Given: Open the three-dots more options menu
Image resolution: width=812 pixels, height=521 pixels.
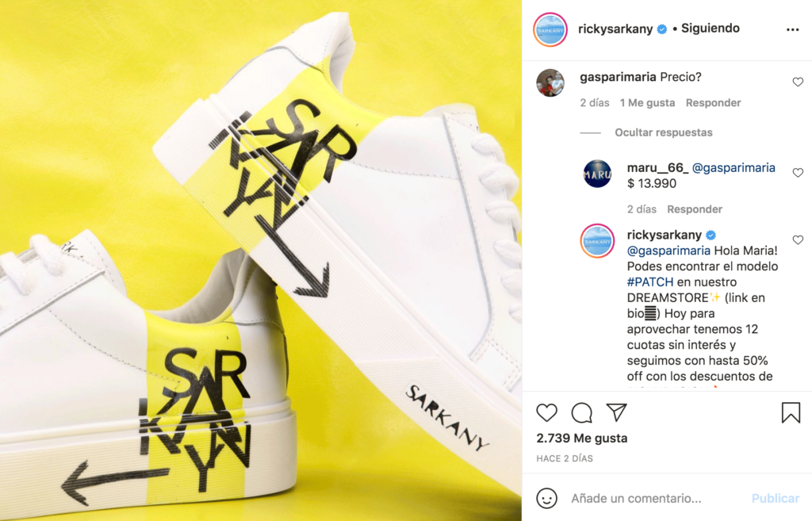Looking at the screenshot, I should tap(792, 29).
